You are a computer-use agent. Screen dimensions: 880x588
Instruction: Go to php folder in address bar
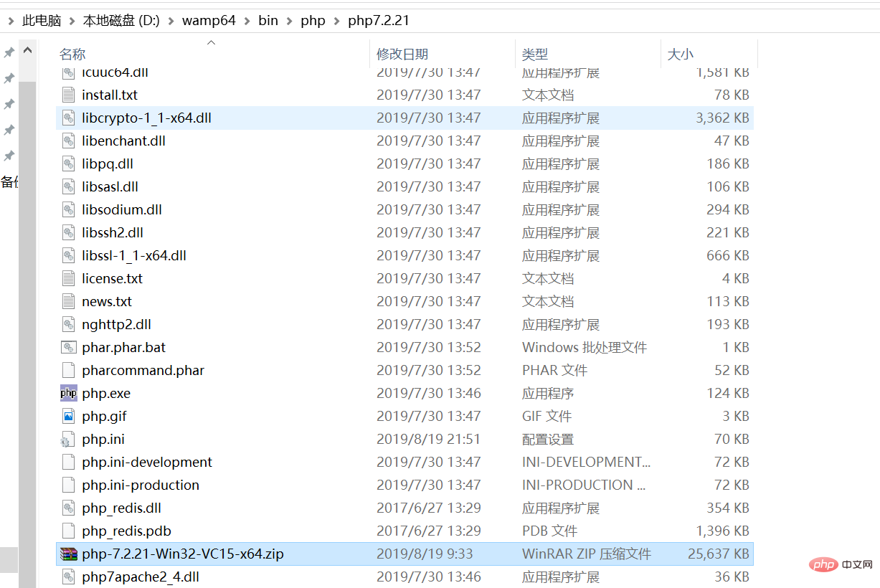[x=313, y=21]
